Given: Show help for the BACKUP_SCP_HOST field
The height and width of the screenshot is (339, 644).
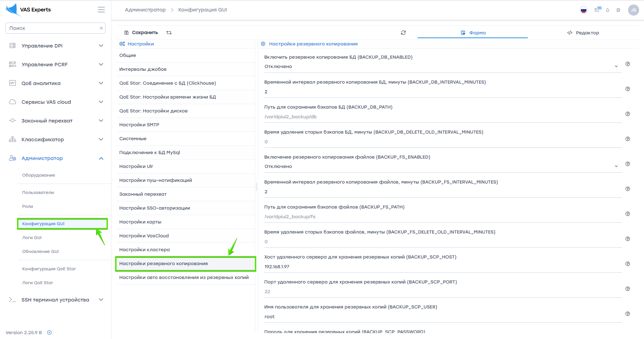Looking at the screenshot, I should 628,264.
